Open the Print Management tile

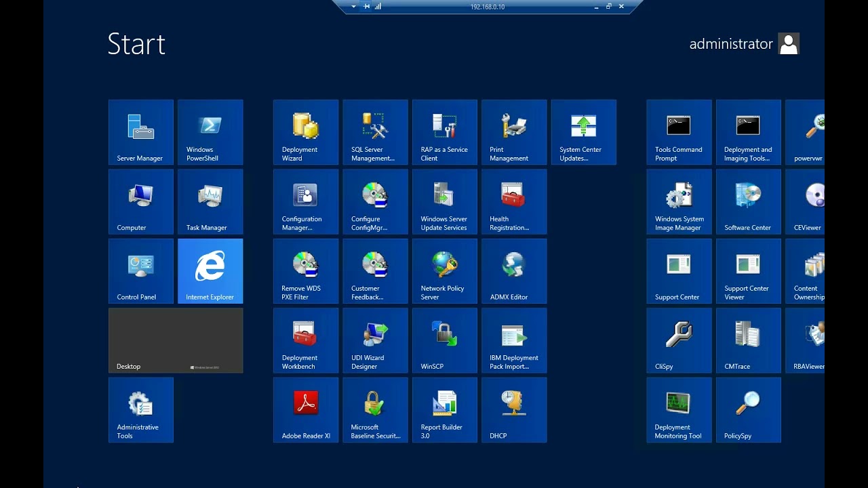coord(514,132)
